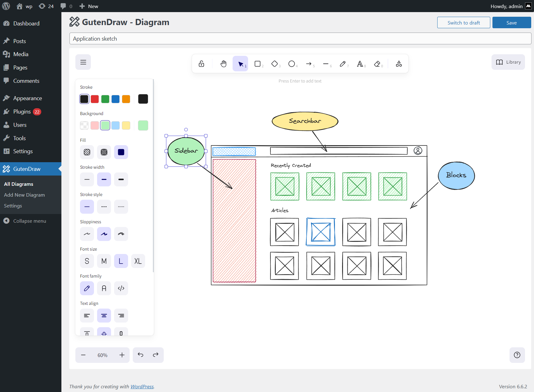Viewport: 534px width, 392px height.
Task: Select the Diamond shape tool
Action: 274,64
